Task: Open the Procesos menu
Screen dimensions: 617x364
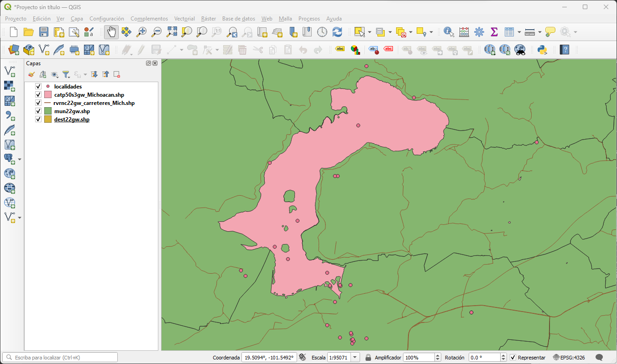Action: click(309, 19)
